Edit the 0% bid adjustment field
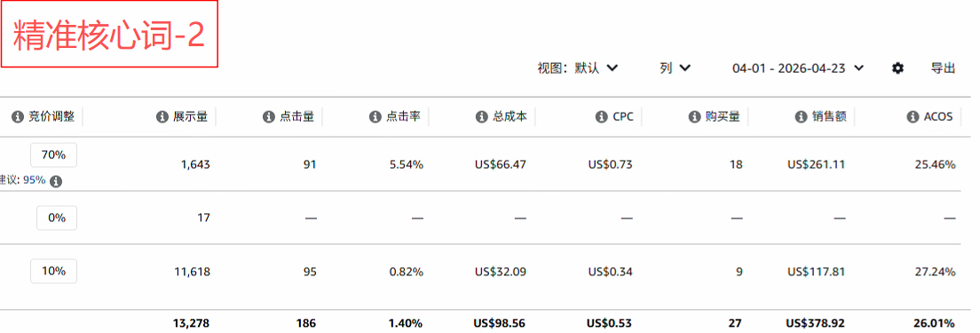 (x=57, y=218)
